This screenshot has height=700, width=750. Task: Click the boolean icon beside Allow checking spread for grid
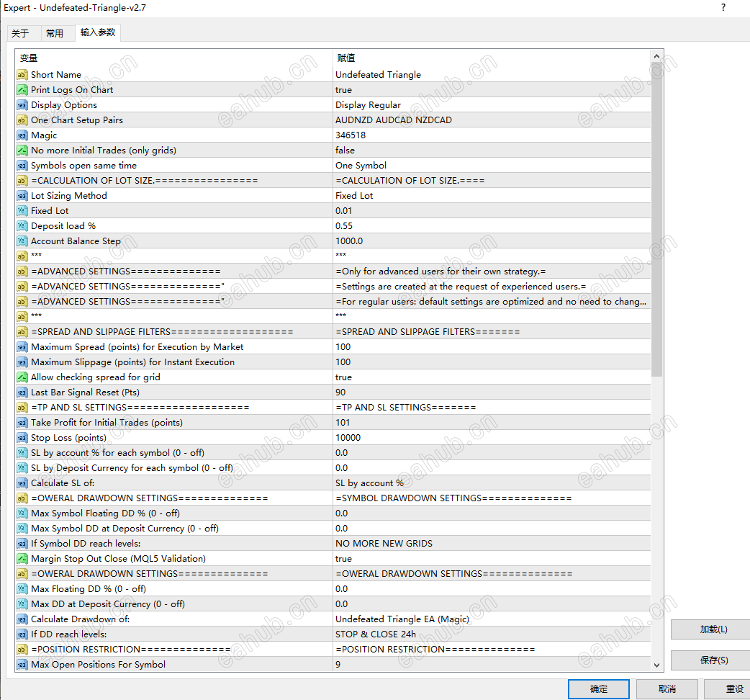[22, 377]
